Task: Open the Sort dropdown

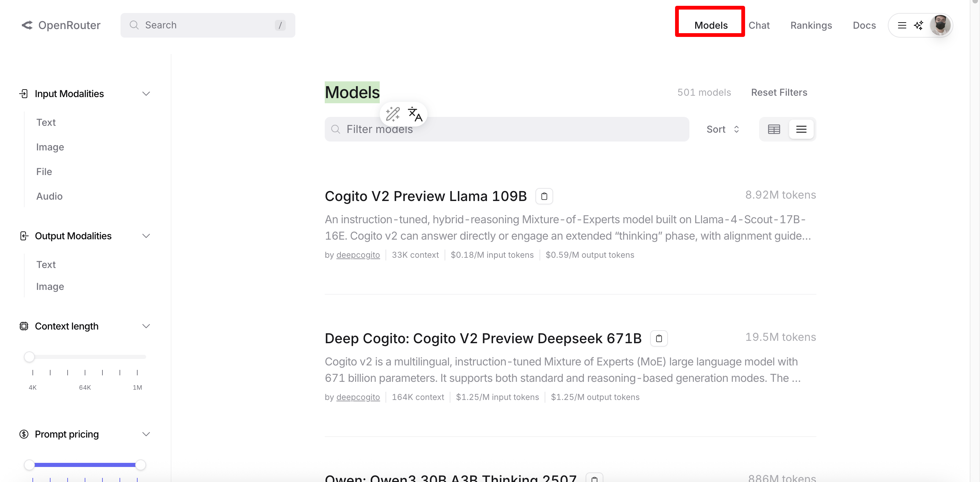Action: click(723, 130)
